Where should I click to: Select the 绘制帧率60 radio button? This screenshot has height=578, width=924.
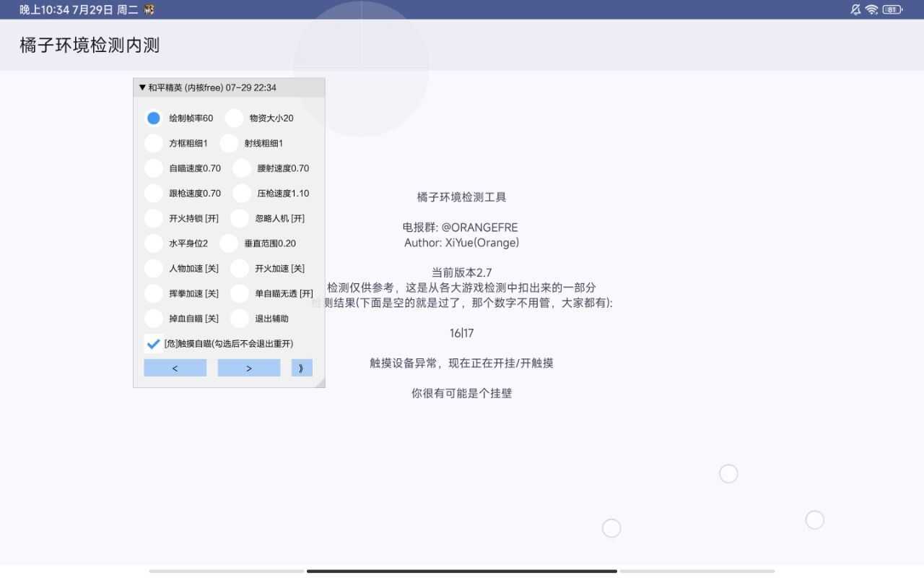154,118
